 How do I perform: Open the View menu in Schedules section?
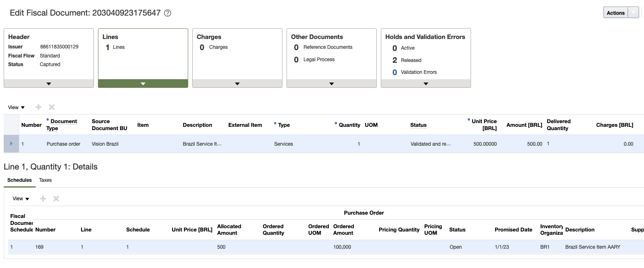pos(21,199)
